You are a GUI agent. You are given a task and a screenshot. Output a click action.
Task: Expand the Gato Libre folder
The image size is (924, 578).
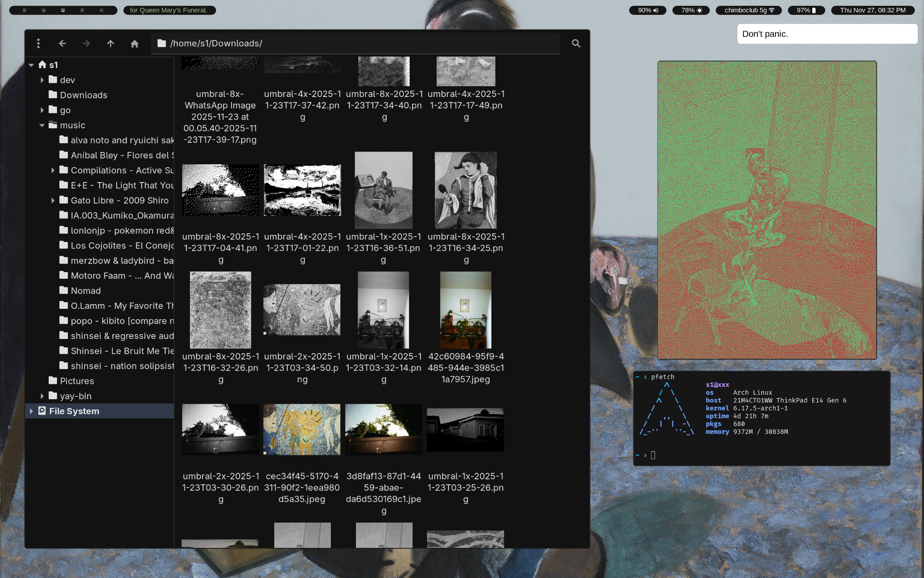click(x=53, y=200)
